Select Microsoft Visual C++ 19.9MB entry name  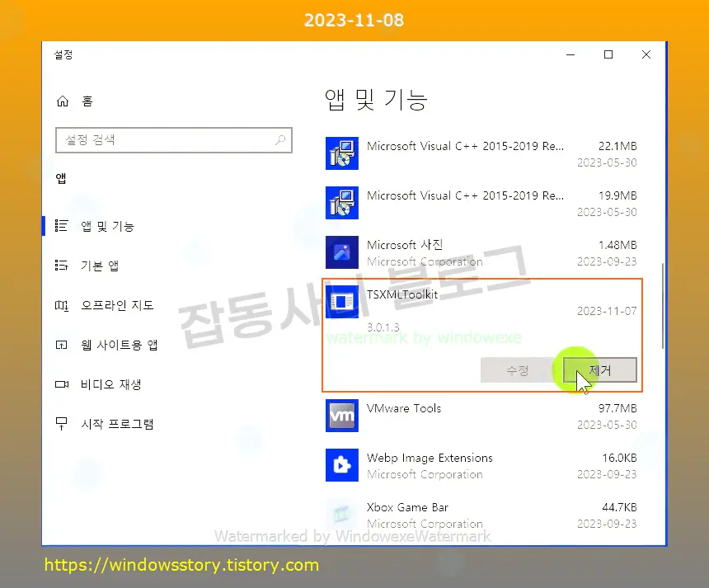pyautogui.click(x=465, y=195)
